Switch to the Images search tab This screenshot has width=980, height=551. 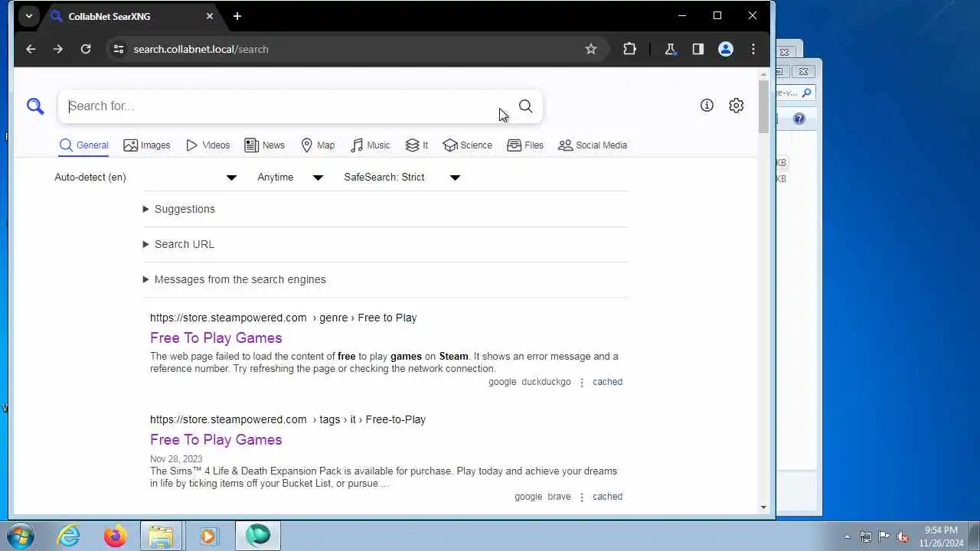coord(147,145)
